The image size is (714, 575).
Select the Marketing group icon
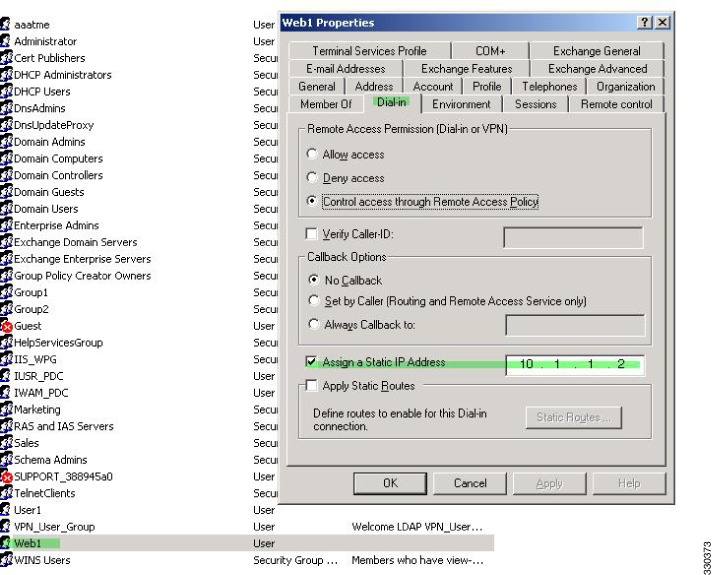[6, 409]
